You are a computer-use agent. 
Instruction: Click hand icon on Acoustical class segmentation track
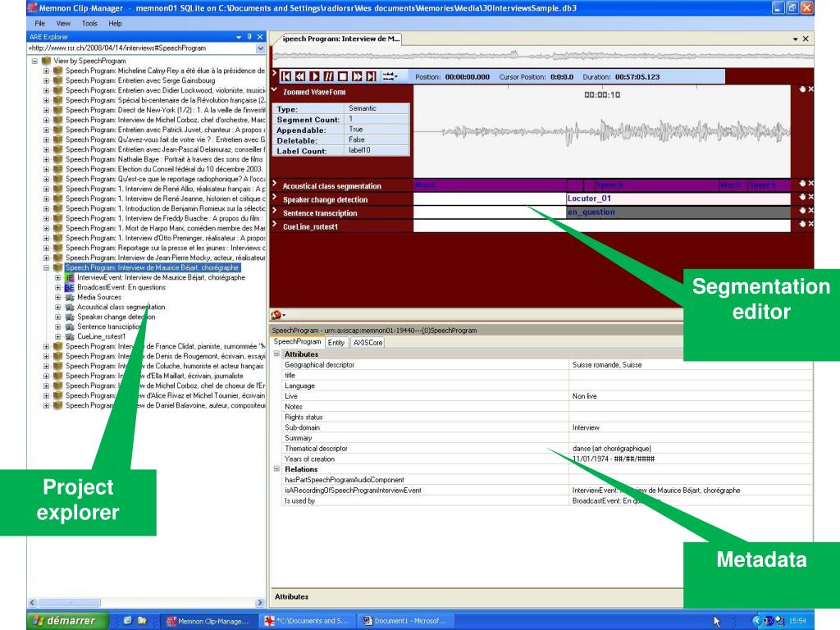click(802, 183)
